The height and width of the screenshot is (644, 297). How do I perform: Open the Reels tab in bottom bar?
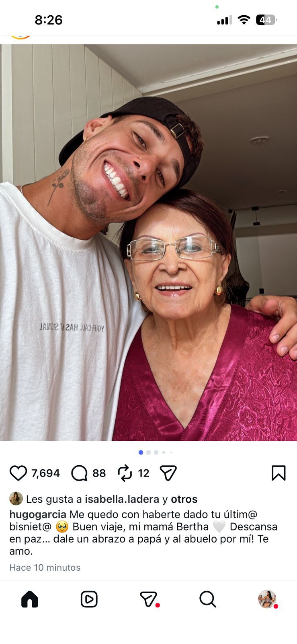tap(89, 599)
